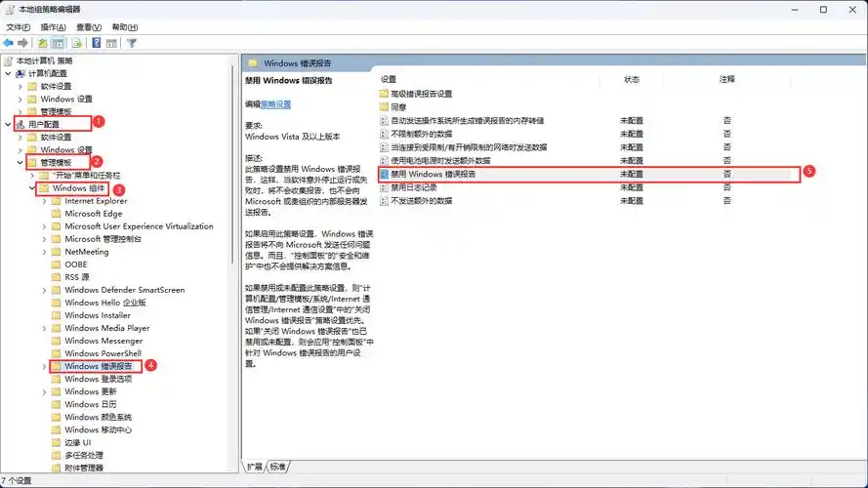Click the 状态 column header
This screenshot has width=868, height=488.
point(632,78)
